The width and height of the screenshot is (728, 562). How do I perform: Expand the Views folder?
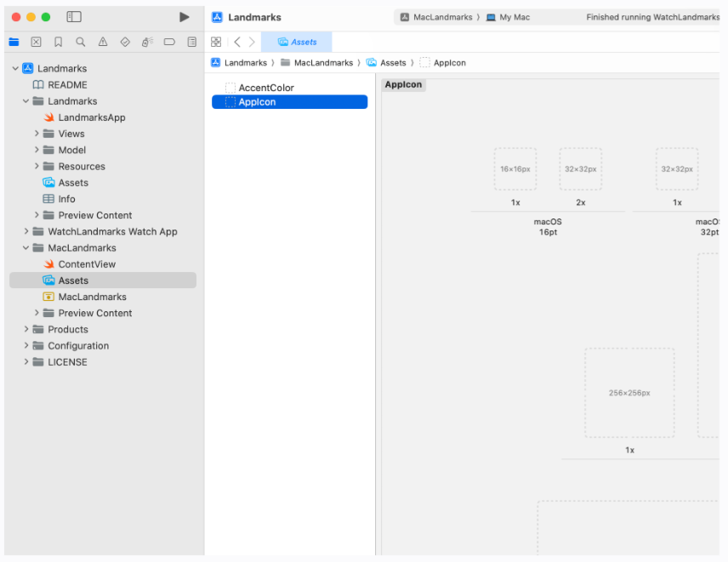(x=37, y=133)
